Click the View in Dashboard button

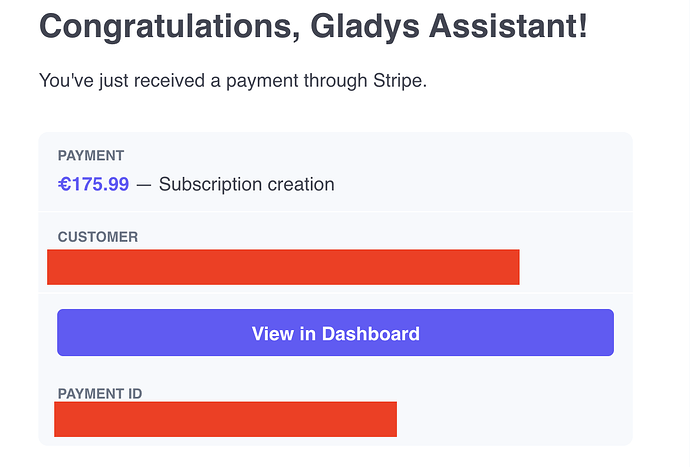[x=335, y=333]
